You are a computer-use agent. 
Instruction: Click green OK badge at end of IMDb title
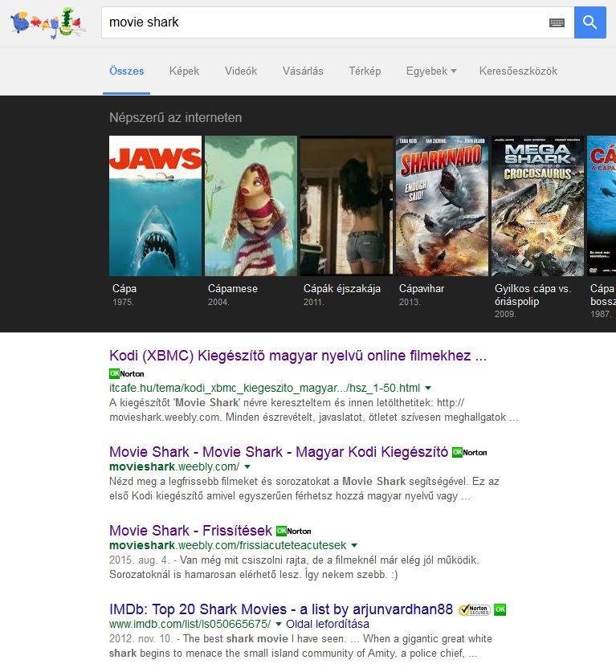[500, 609]
